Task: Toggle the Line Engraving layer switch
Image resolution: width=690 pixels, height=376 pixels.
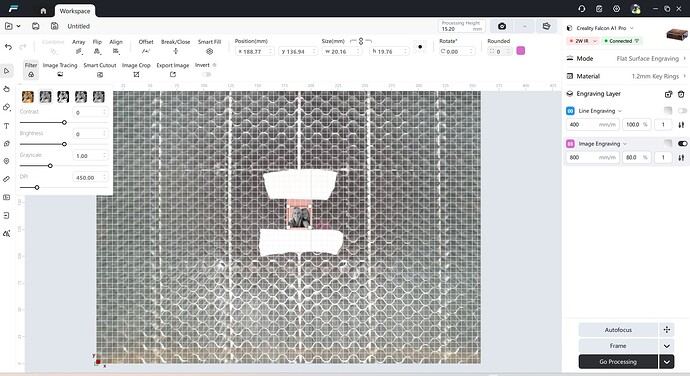Action: point(683,111)
